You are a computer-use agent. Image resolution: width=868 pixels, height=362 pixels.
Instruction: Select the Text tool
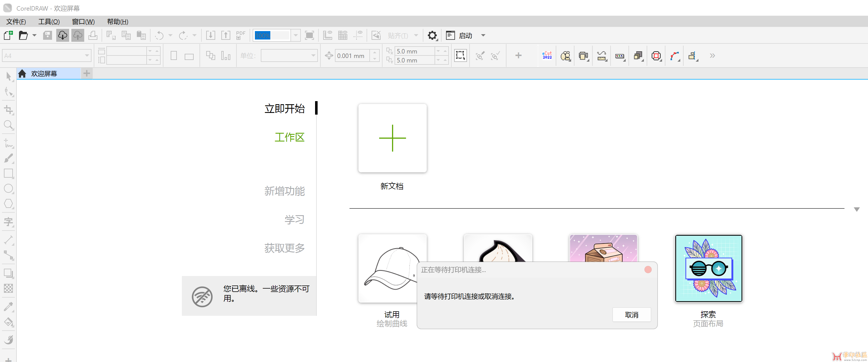(x=9, y=222)
